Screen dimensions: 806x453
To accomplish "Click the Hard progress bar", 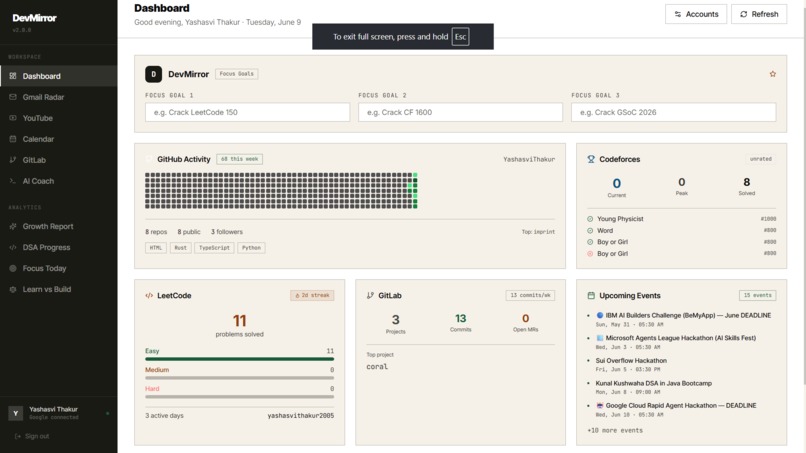I will pyautogui.click(x=240, y=397).
